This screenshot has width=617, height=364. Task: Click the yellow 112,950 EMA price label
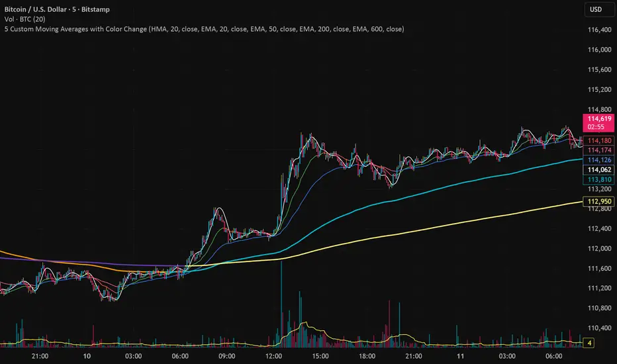598,201
